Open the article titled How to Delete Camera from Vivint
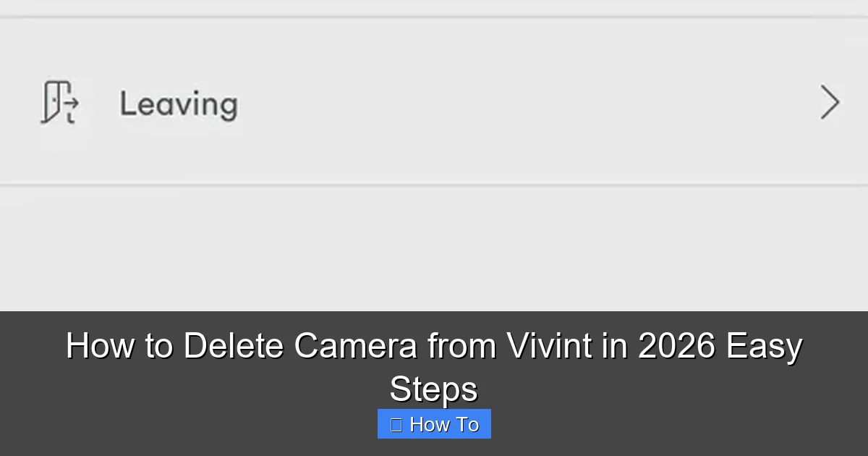868x456 pixels. (434, 366)
